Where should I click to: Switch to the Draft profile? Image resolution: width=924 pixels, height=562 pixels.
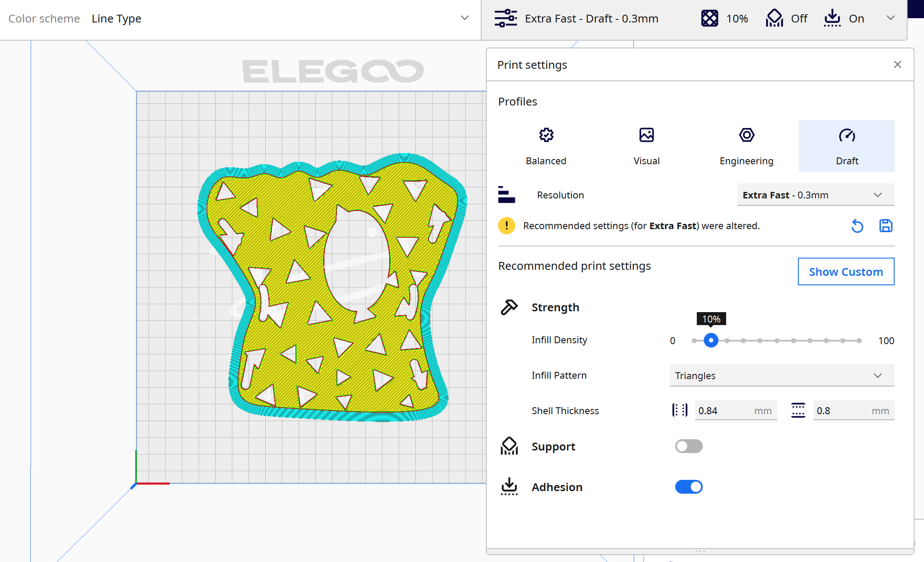(x=847, y=145)
